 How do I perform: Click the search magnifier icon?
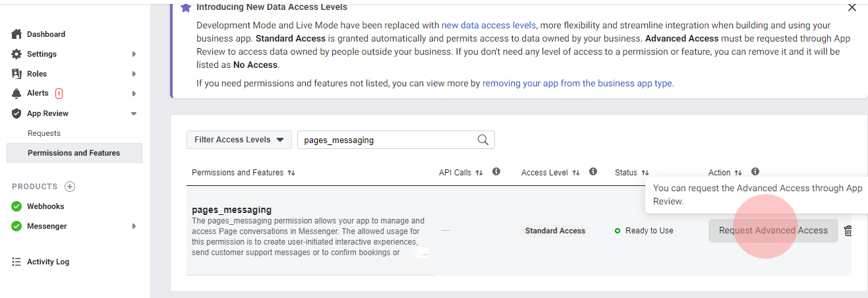pos(483,140)
